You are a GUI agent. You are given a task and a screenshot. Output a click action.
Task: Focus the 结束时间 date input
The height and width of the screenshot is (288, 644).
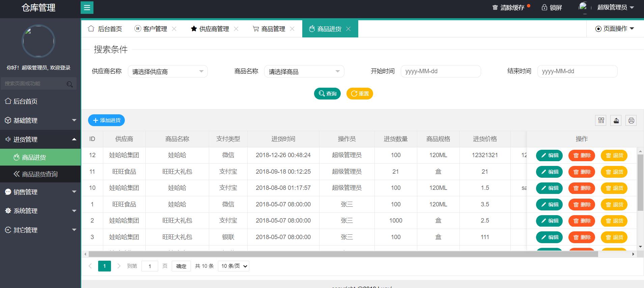[x=577, y=71]
